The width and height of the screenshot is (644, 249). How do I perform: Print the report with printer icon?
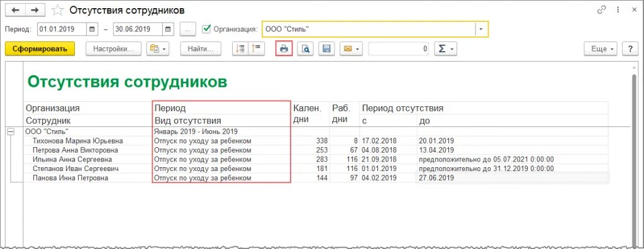pyautogui.click(x=284, y=49)
